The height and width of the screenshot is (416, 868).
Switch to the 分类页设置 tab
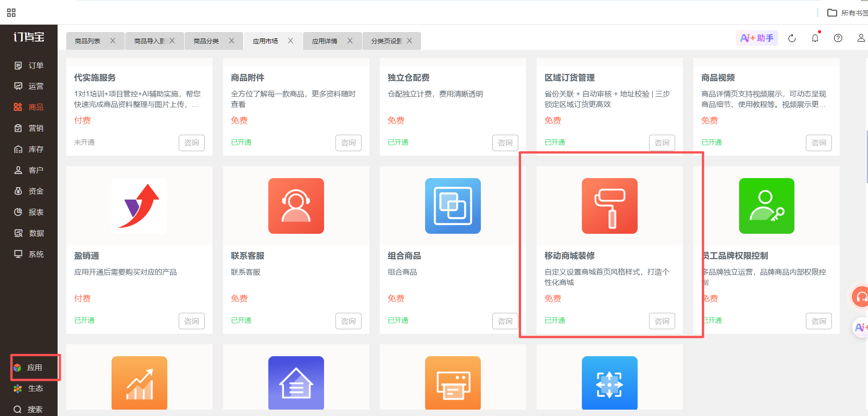[x=386, y=41]
